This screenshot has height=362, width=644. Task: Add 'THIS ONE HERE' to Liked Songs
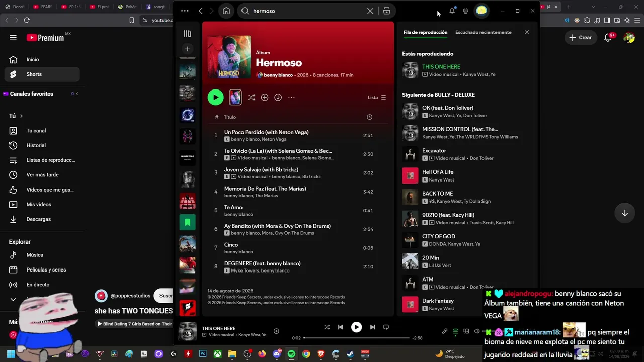tap(276, 331)
